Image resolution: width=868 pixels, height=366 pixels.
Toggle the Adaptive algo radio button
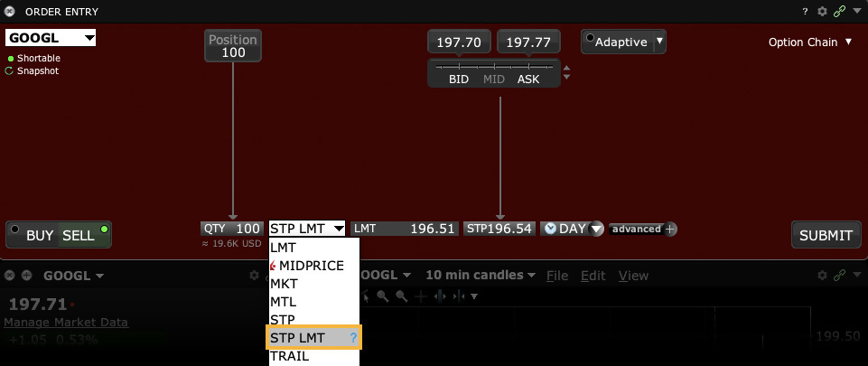tap(590, 38)
